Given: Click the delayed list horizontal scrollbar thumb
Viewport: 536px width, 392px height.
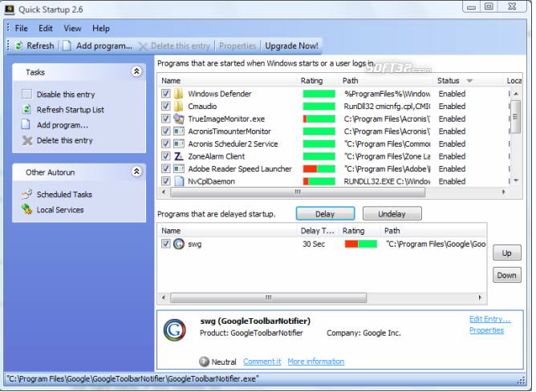Looking at the screenshot, I should point(268,297).
